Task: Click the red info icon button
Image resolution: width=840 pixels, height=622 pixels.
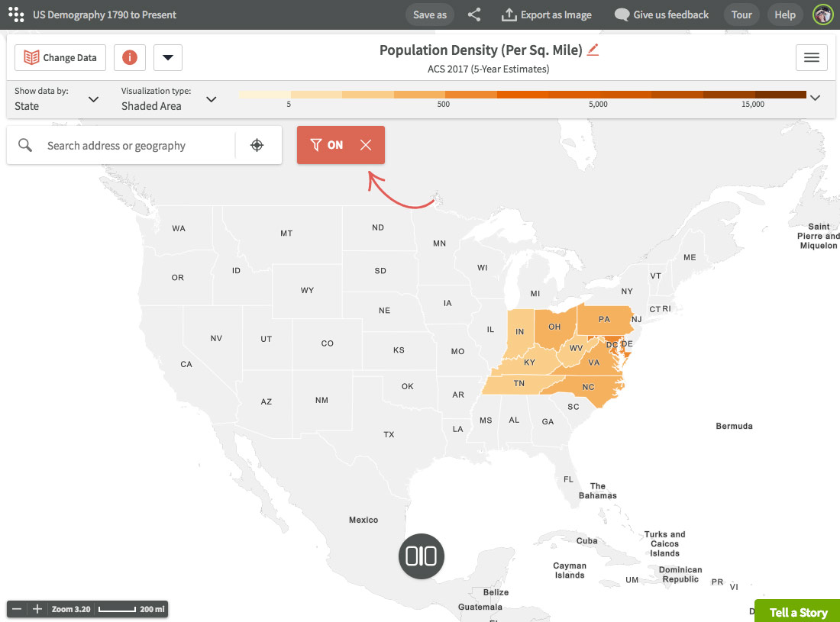Action: (130, 57)
